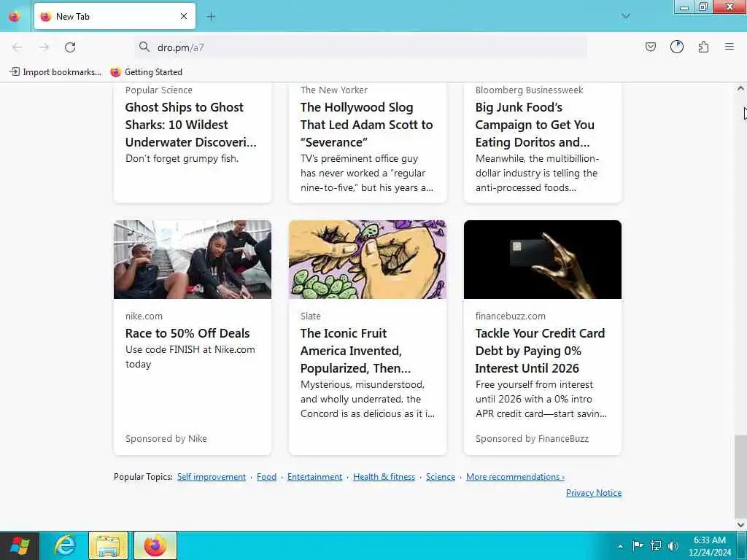Open The Hollywood Slog Adam Scott article
The image size is (747, 560).
(x=366, y=125)
